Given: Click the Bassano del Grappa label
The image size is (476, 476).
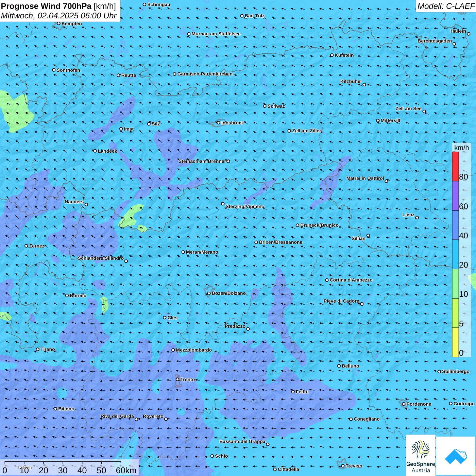Looking at the screenshot, I should [x=242, y=441].
